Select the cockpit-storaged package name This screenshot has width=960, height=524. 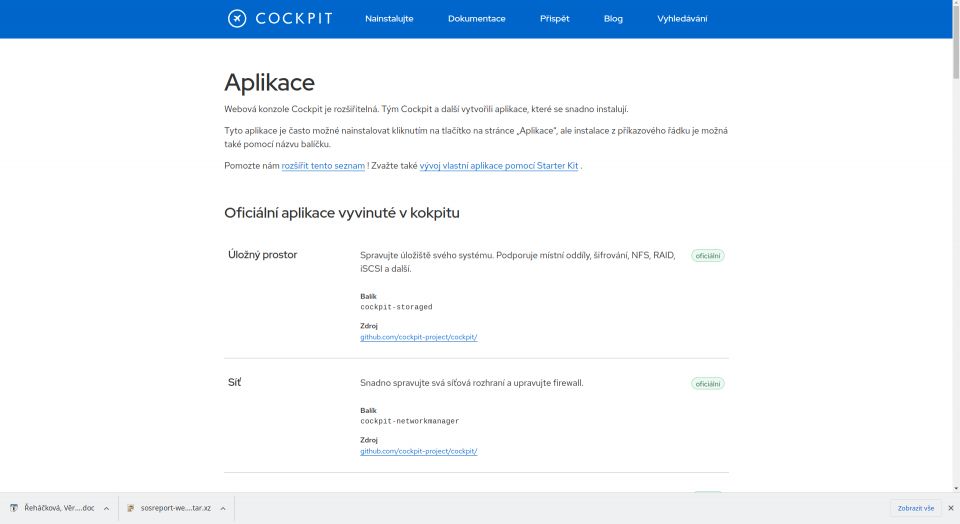coord(396,307)
